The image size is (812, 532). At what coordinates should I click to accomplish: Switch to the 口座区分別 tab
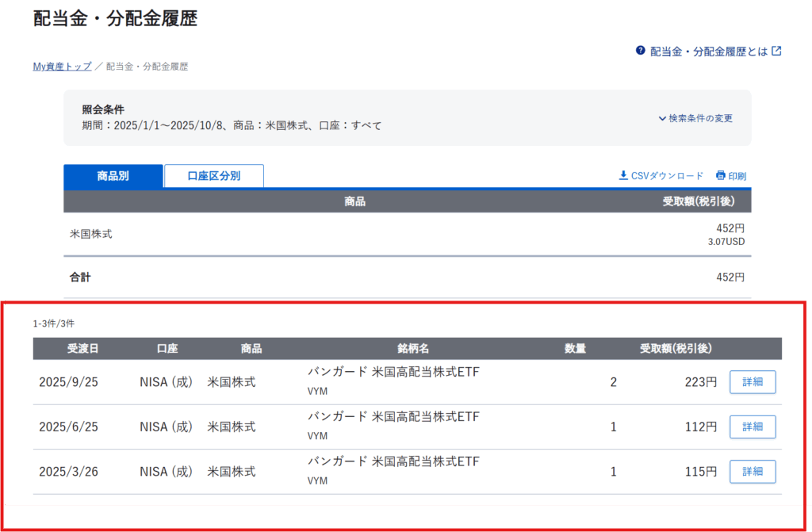pos(213,176)
